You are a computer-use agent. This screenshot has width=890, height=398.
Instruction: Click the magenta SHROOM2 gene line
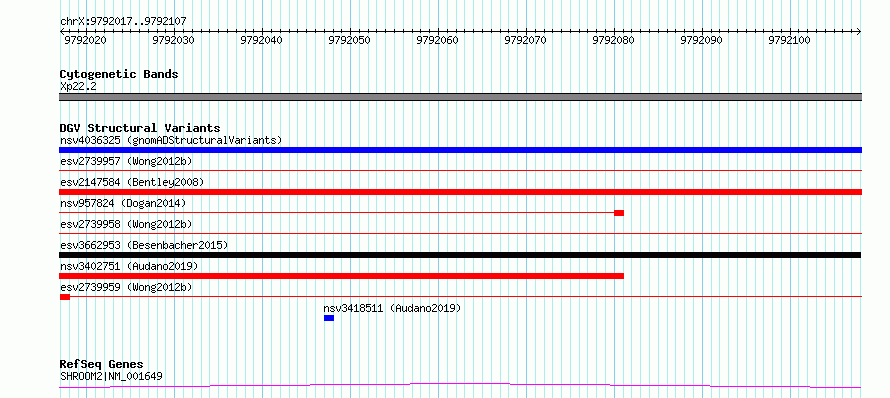[x=460, y=386]
